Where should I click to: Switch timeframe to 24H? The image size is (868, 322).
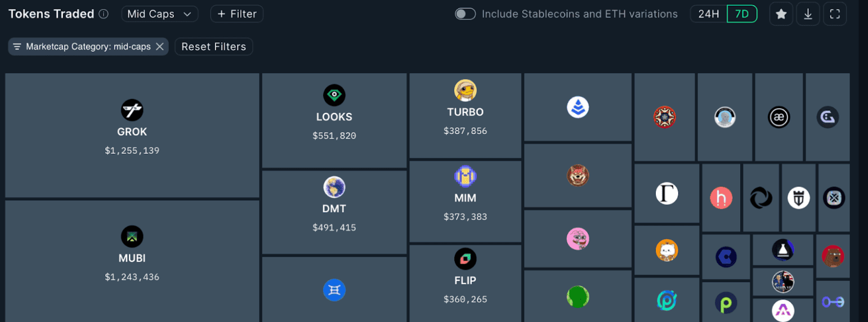coord(709,14)
